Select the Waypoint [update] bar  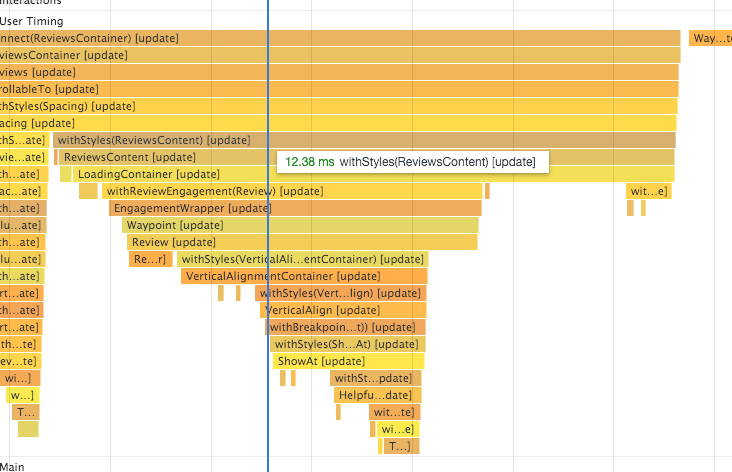(300, 225)
